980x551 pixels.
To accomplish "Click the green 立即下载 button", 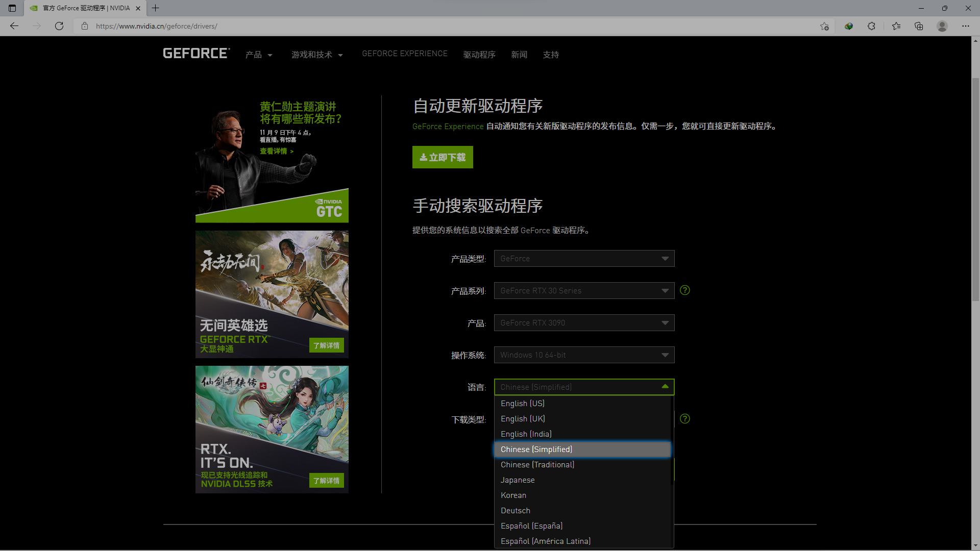I will point(443,157).
